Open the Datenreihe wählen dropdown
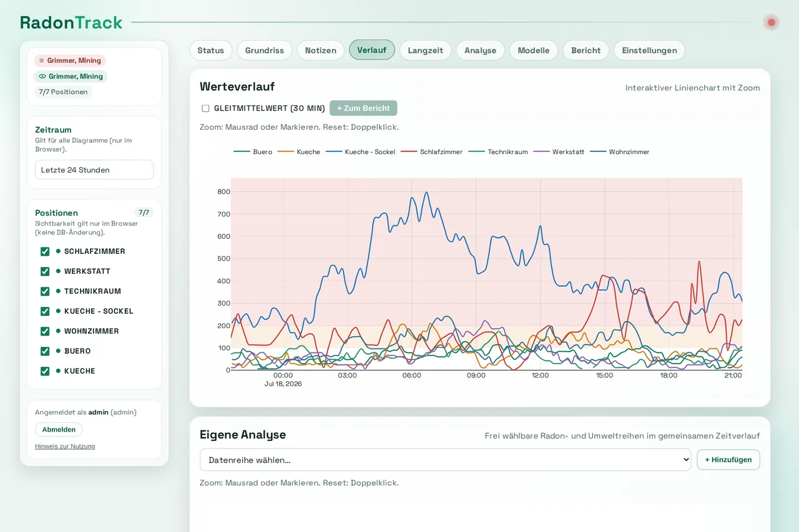799x532 pixels. tap(445, 460)
